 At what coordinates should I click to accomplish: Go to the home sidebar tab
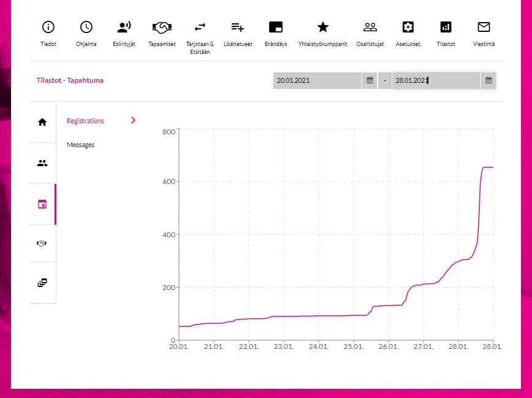click(42, 122)
